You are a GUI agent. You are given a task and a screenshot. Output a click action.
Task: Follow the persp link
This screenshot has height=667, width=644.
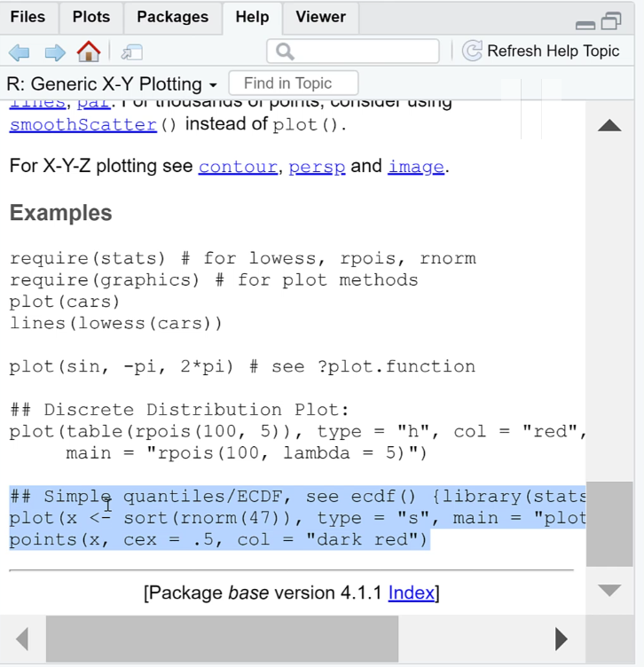pos(317,167)
